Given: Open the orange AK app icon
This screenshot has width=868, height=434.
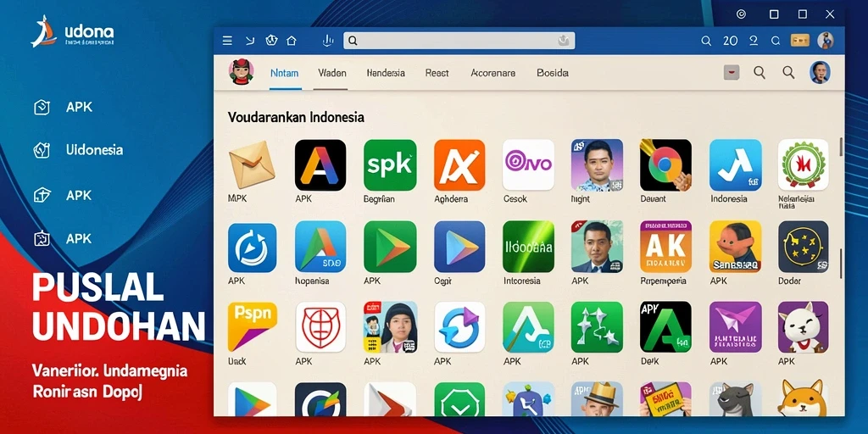Looking at the screenshot, I should 666,247.
